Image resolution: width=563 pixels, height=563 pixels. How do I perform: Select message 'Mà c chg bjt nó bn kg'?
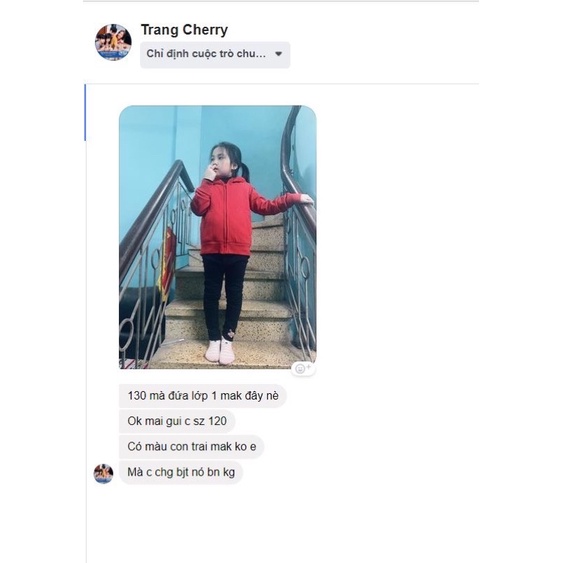point(181,472)
